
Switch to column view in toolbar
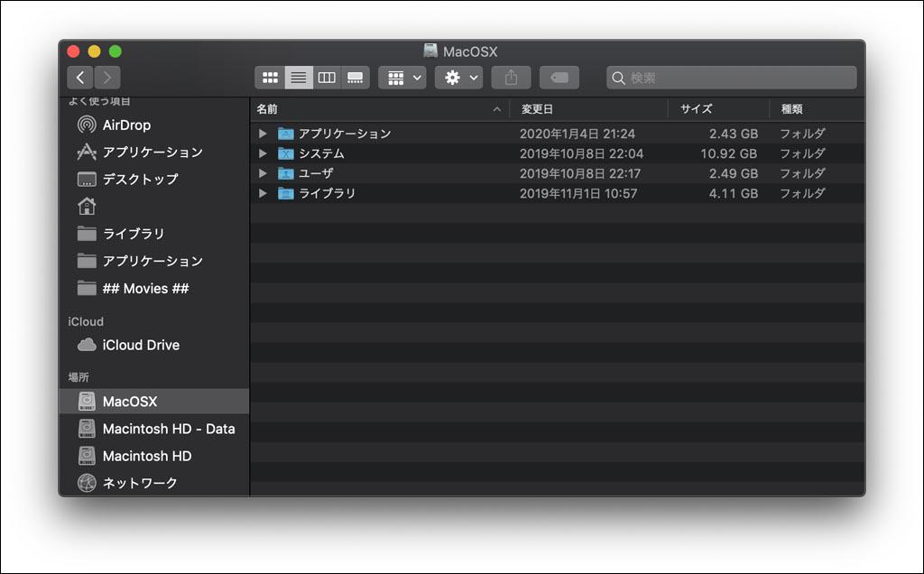327,78
